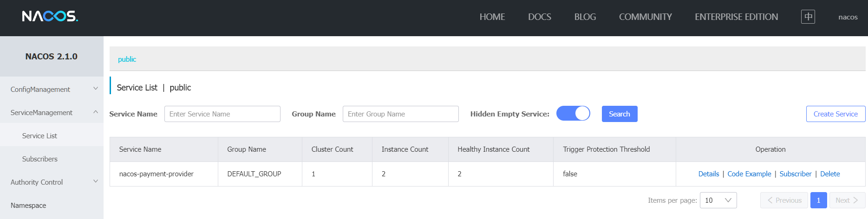
Task: Select Service List in the sidebar
Action: [52, 135]
